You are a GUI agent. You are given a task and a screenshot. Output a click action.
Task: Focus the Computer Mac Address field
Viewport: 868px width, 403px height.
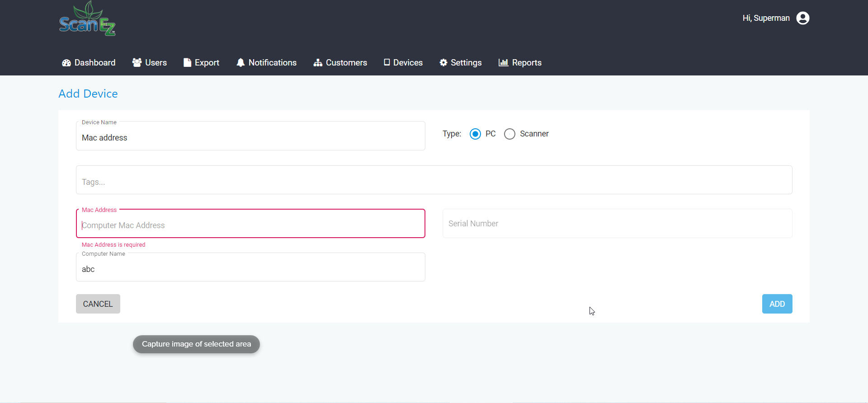click(250, 223)
